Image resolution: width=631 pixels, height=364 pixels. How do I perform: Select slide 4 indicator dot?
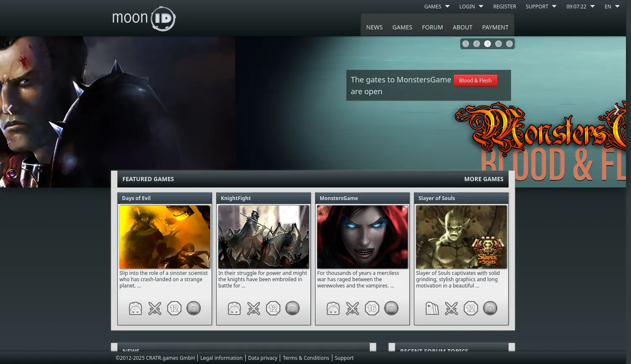(498, 44)
